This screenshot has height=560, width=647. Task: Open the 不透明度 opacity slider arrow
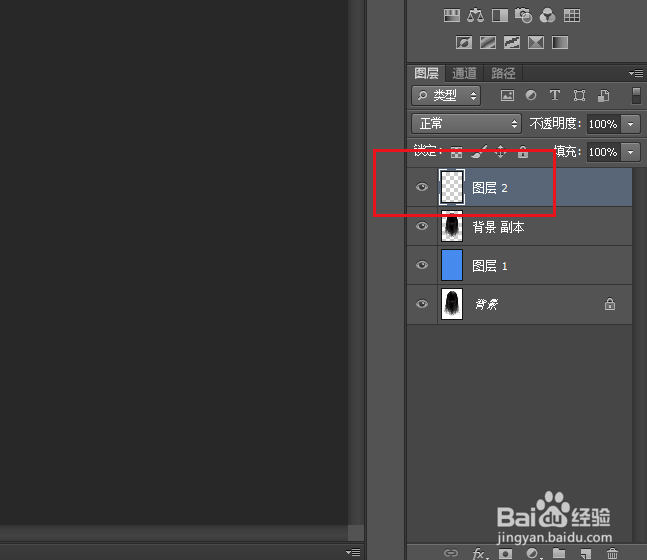tap(630, 124)
